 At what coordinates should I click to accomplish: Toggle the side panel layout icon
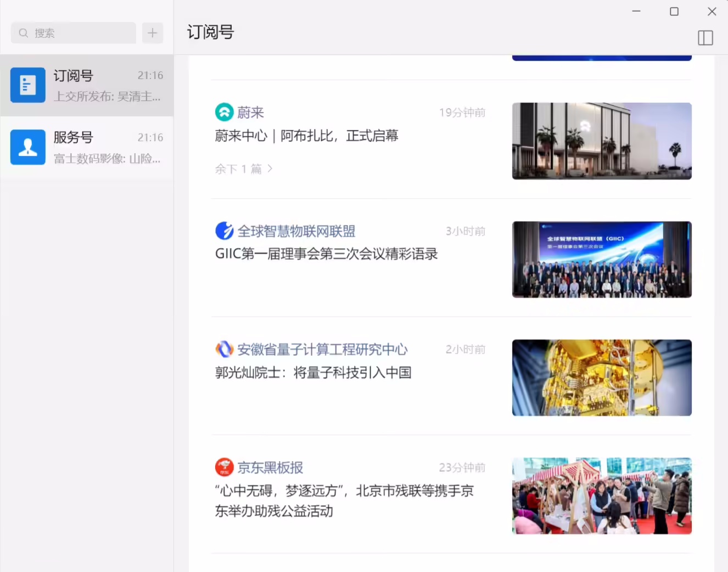705,38
